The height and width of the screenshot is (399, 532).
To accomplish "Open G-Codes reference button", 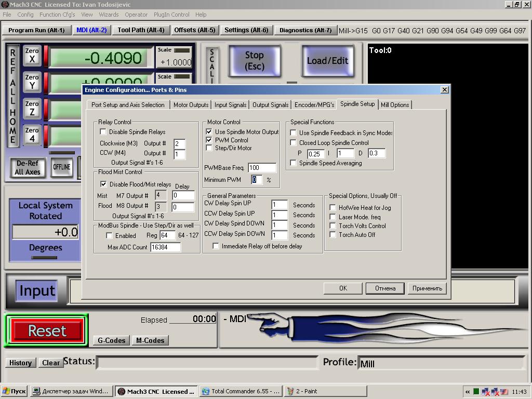I will [x=112, y=340].
